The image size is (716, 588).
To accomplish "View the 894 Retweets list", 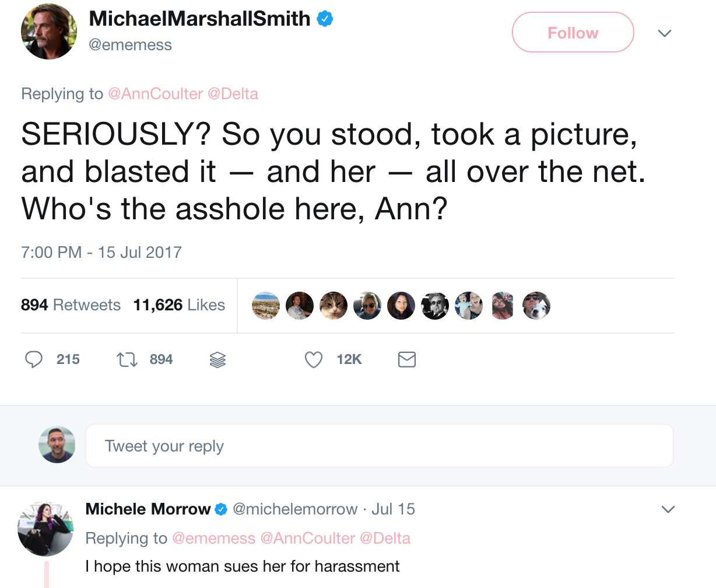I will point(71,305).
